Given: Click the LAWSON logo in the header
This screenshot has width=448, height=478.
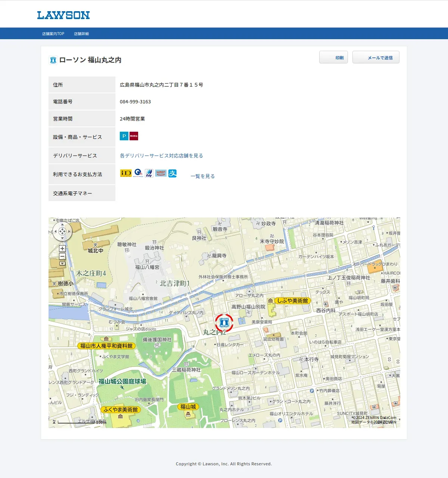Looking at the screenshot, I should 63,15.
